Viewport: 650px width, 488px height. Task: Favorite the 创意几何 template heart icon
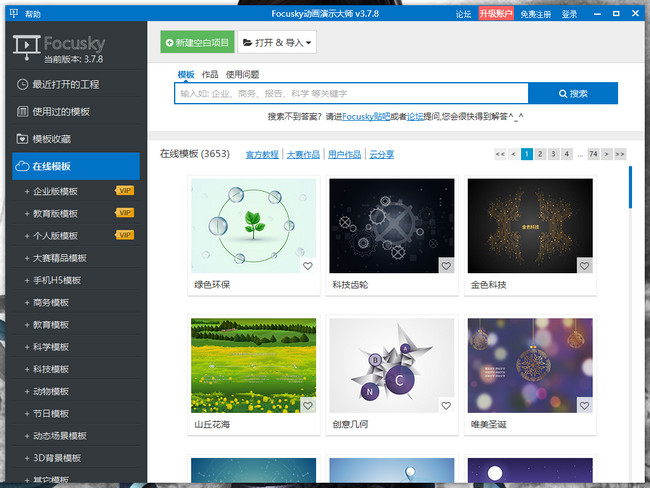[446, 405]
